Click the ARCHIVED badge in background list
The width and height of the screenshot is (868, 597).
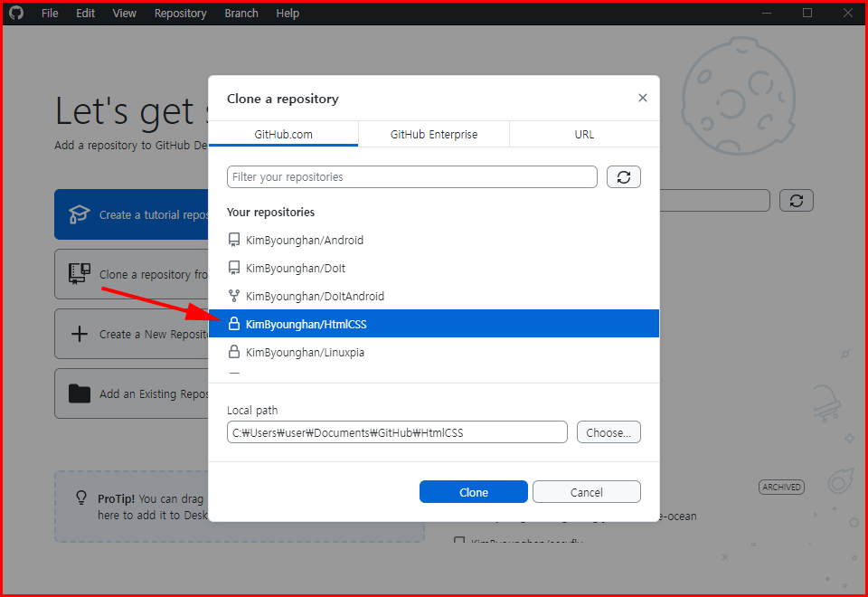pos(781,487)
